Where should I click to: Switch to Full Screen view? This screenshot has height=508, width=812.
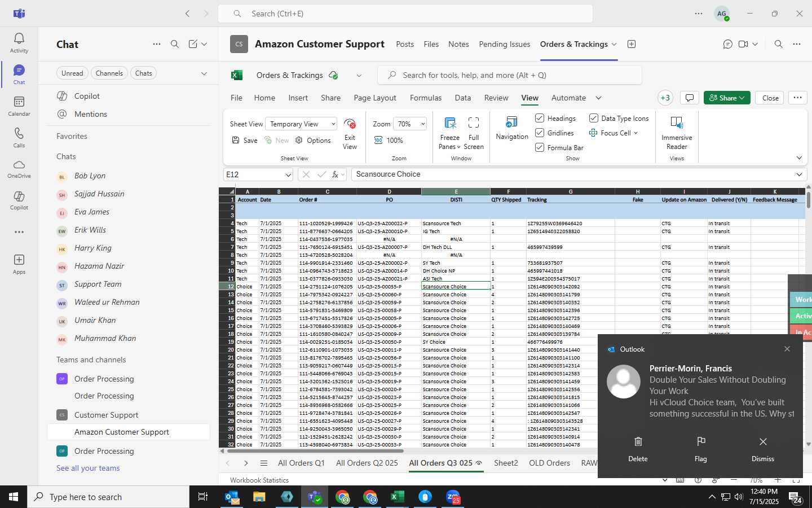point(474,134)
